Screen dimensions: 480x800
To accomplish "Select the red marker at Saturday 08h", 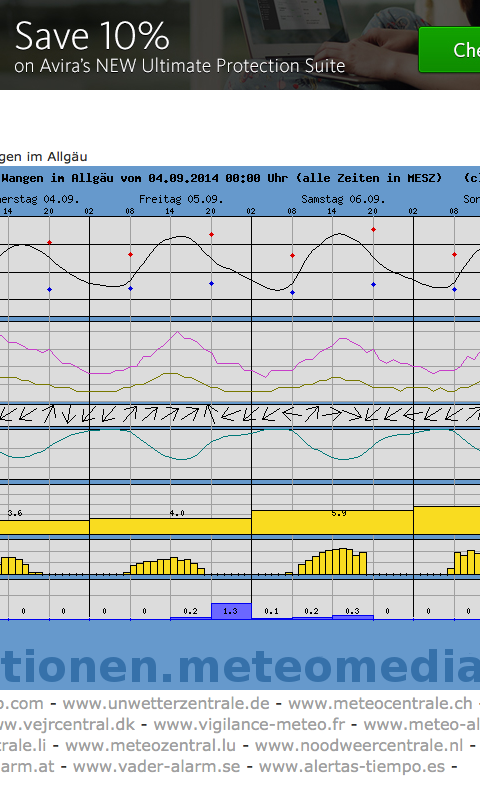I will pyautogui.click(x=292, y=255).
